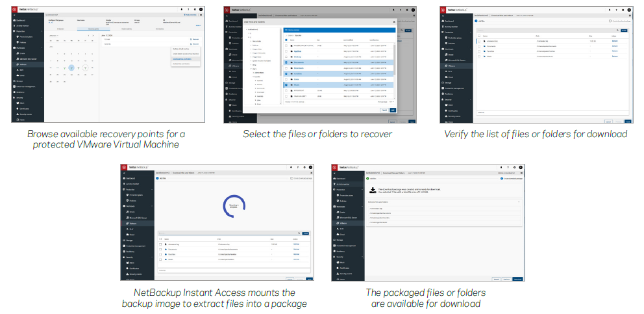Image resolution: width=644 pixels, height=314 pixels.
Task: Open the calendar month dropdown in recovery points screenshot
Action: click(x=54, y=36)
